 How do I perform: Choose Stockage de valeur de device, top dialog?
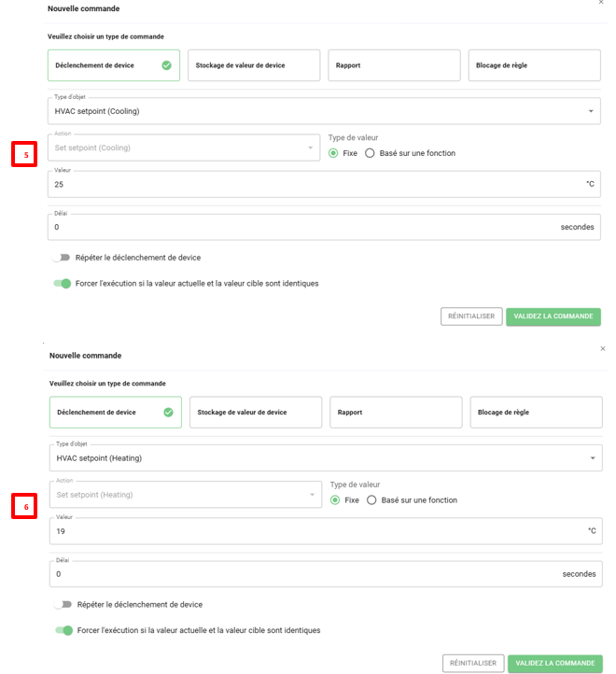[x=254, y=65]
